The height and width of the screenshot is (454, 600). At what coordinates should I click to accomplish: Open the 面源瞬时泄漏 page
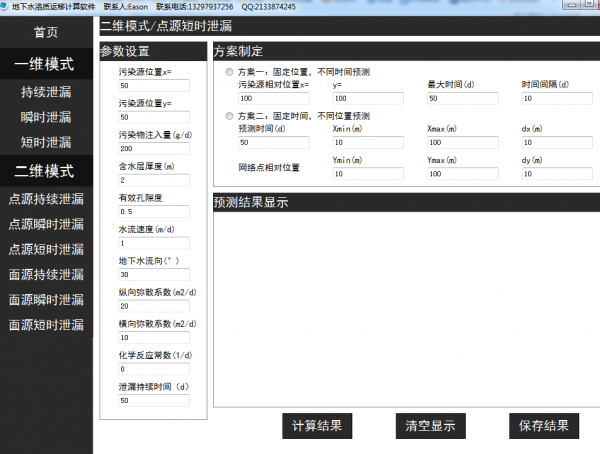(46, 299)
